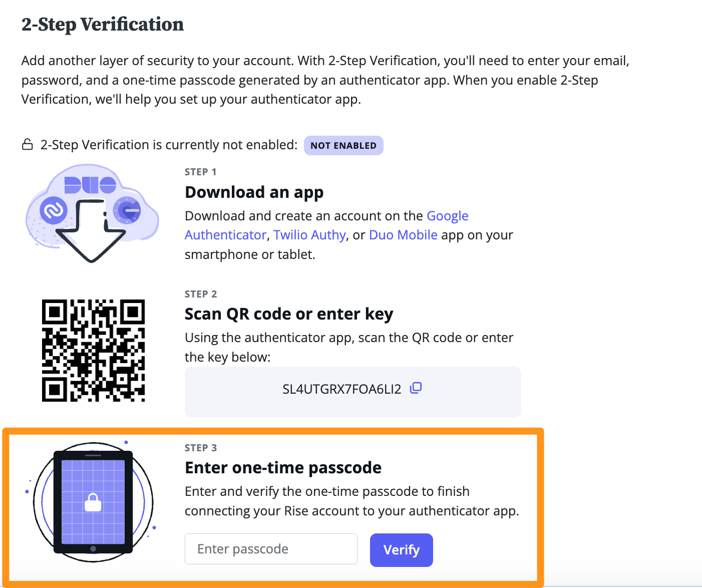Click the 2-Step Verification heading

point(103,25)
